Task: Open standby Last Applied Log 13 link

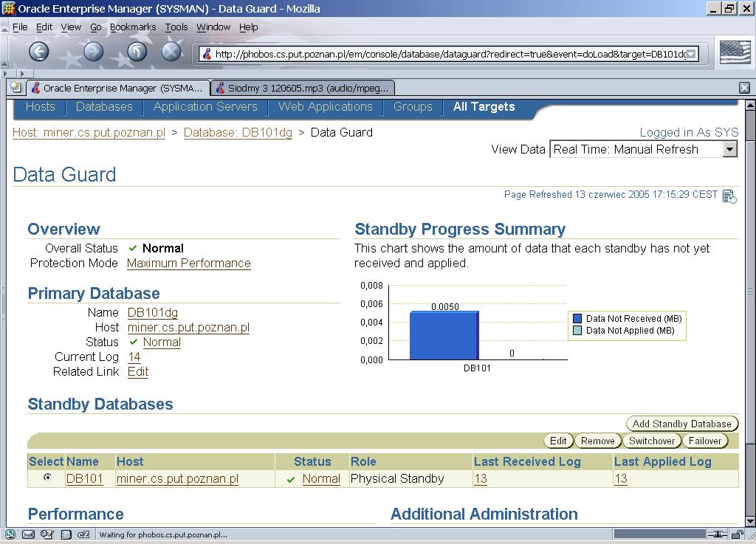Action: point(620,478)
